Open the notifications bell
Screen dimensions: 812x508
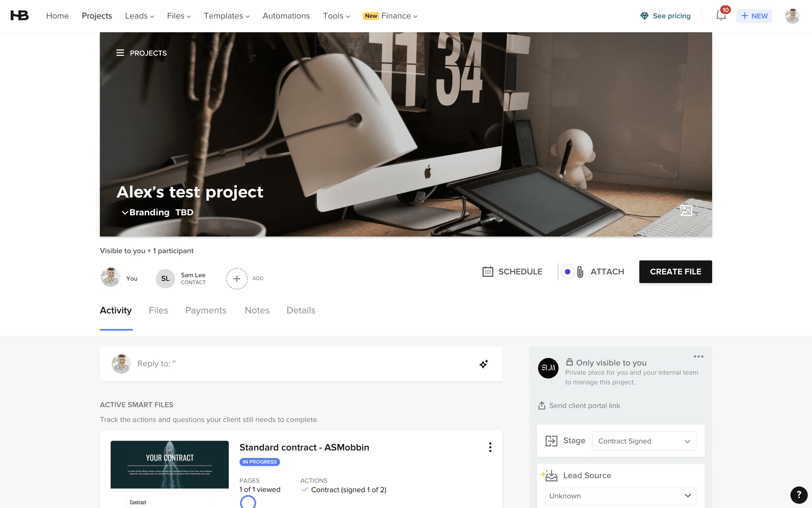[x=721, y=16]
